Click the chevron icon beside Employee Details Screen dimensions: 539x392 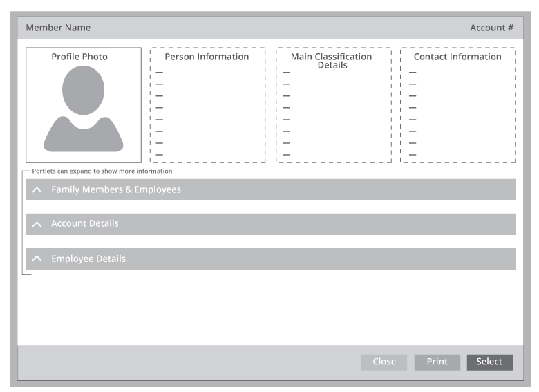pyautogui.click(x=37, y=259)
